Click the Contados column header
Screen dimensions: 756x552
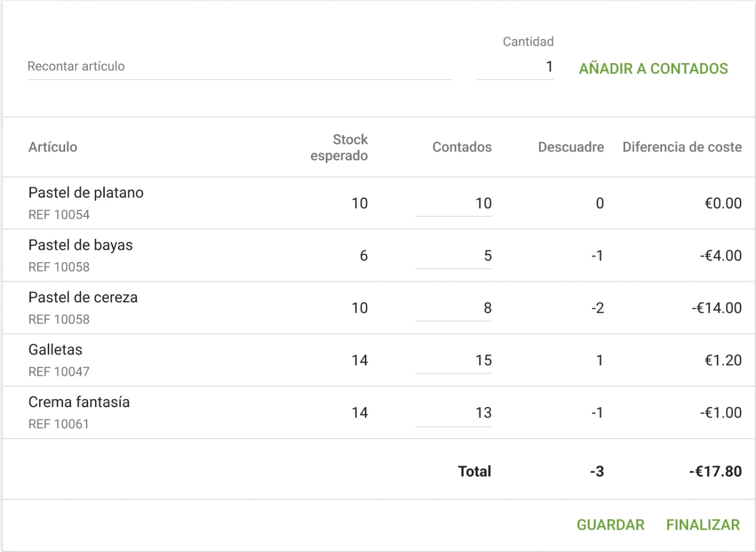(462, 147)
